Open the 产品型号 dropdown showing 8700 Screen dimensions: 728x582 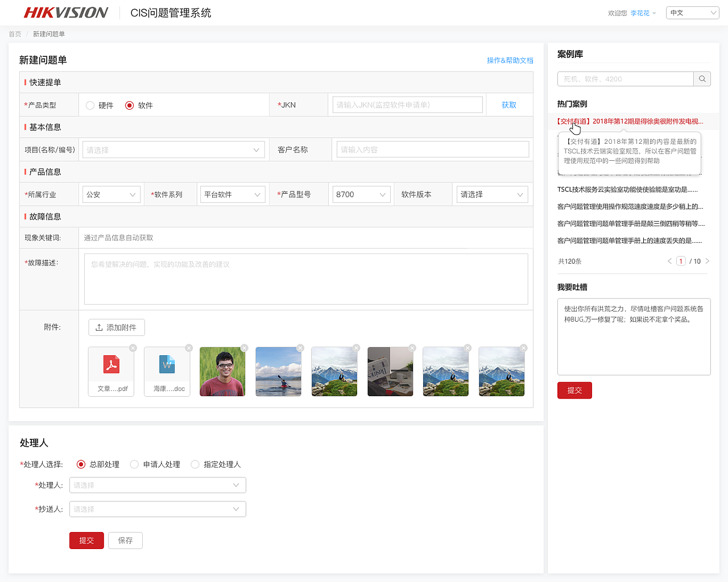[361, 194]
